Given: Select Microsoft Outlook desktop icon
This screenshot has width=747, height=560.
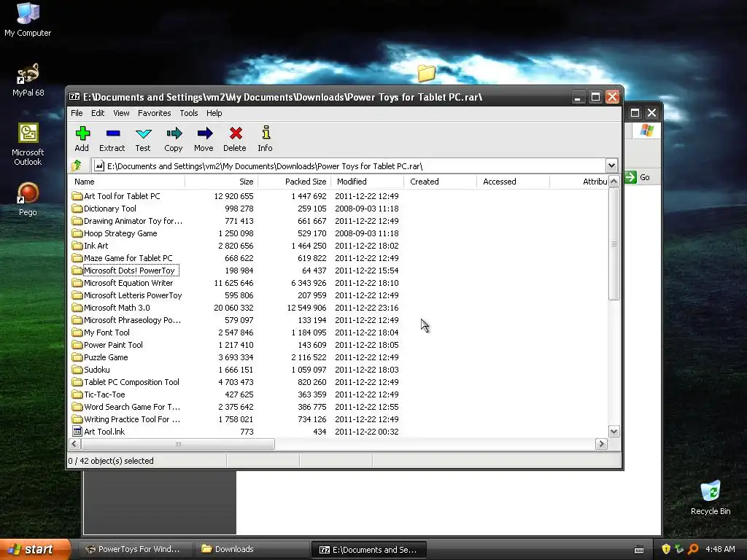Looking at the screenshot, I should pyautogui.click(x=28, y=144).
